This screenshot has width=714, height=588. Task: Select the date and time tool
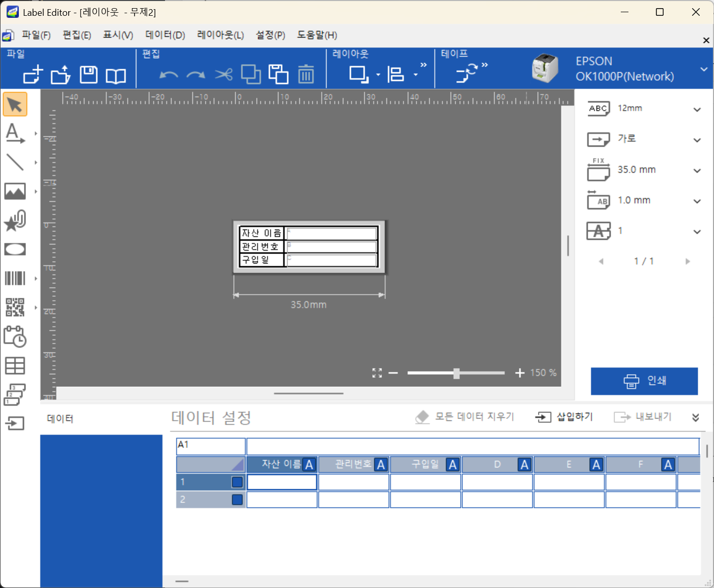point(15,337)
